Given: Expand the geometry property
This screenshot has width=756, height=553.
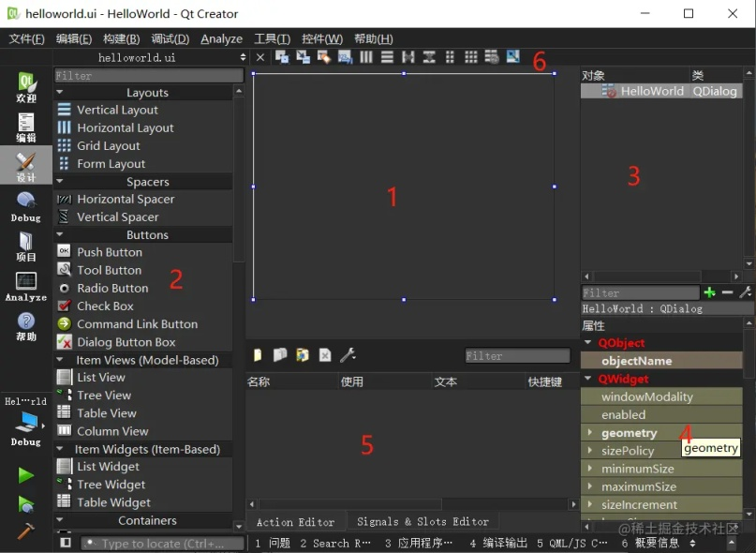Looking at the screenshot, I should (589, 432).
